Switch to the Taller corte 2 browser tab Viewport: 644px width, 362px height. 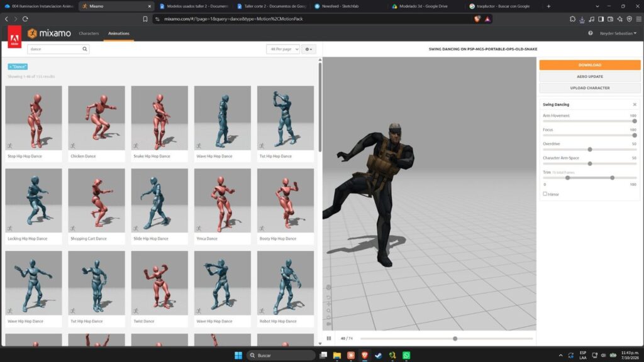(x=271, y=6)
